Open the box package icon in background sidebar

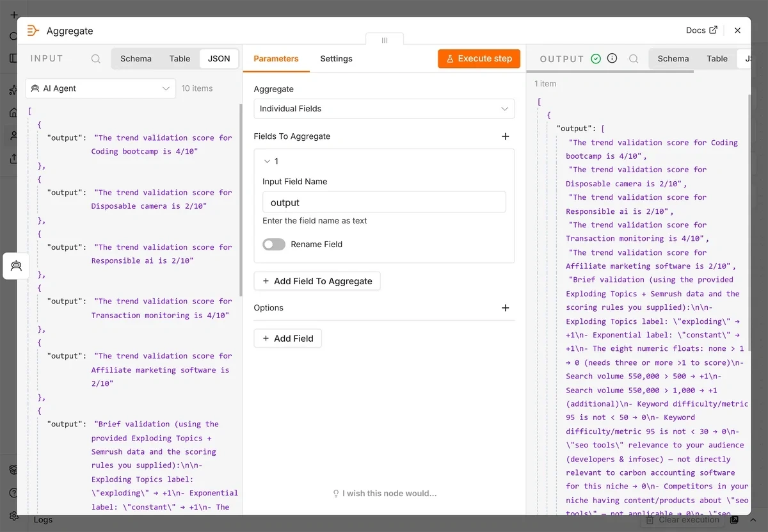13,470
